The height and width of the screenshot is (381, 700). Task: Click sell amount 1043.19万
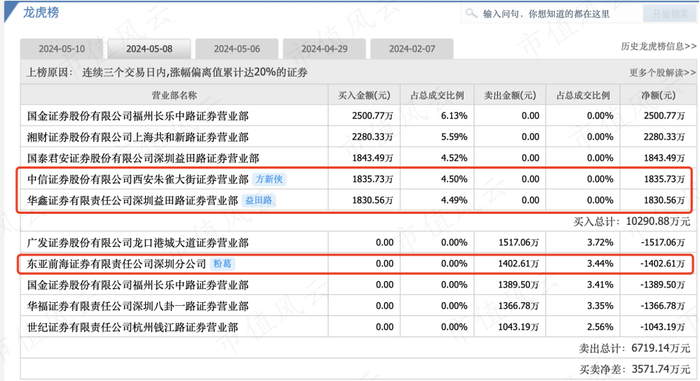519,327
